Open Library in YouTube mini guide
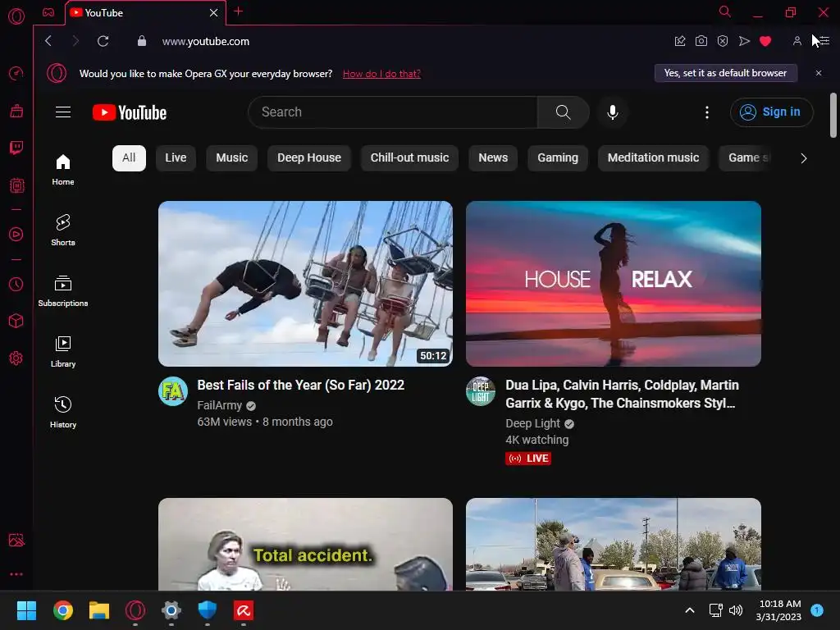Screen dimensions: 840x630 click(63, 351)
